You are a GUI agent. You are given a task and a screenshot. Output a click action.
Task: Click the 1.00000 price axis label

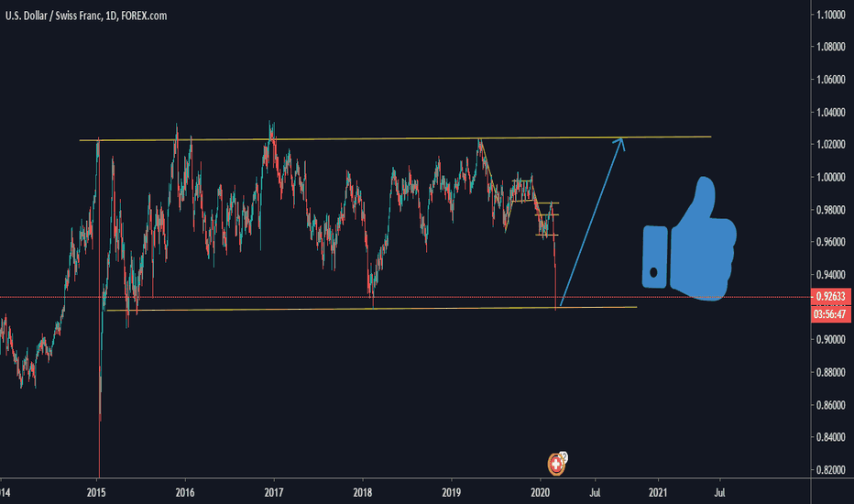click(x=830, y=177)
